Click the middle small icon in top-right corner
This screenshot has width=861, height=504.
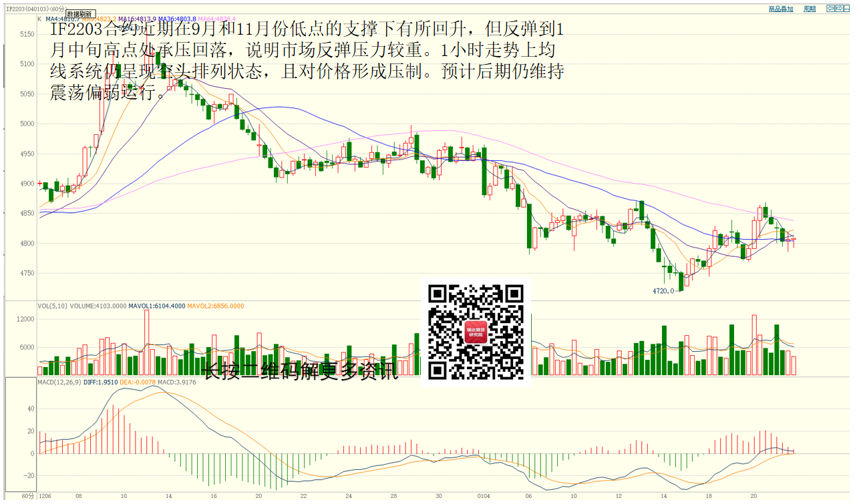tap(840, 9)
